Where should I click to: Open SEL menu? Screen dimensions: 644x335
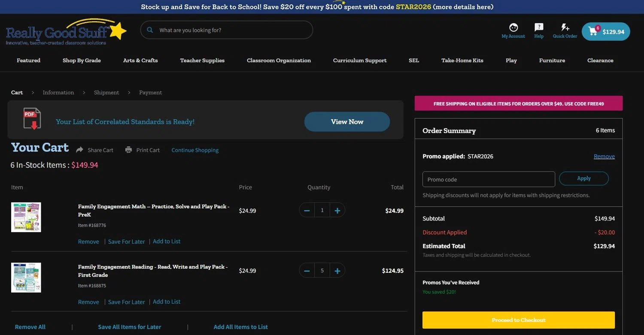[x=414, y=60]
